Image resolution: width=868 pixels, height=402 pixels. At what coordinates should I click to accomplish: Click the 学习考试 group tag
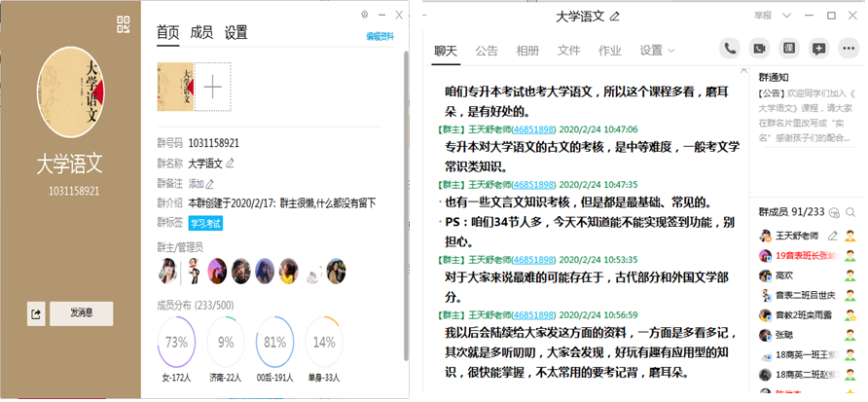pyautogui.click(x=205, y=224)
